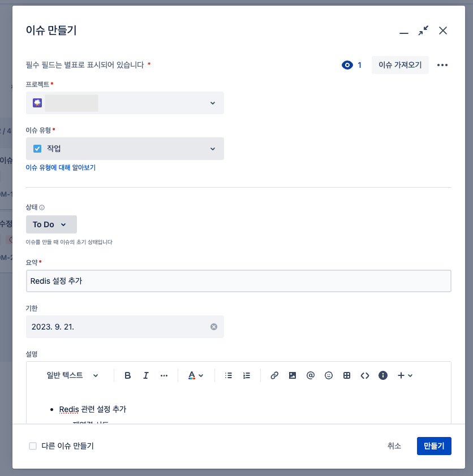Click the mention @ icon

tap(311, 375)
